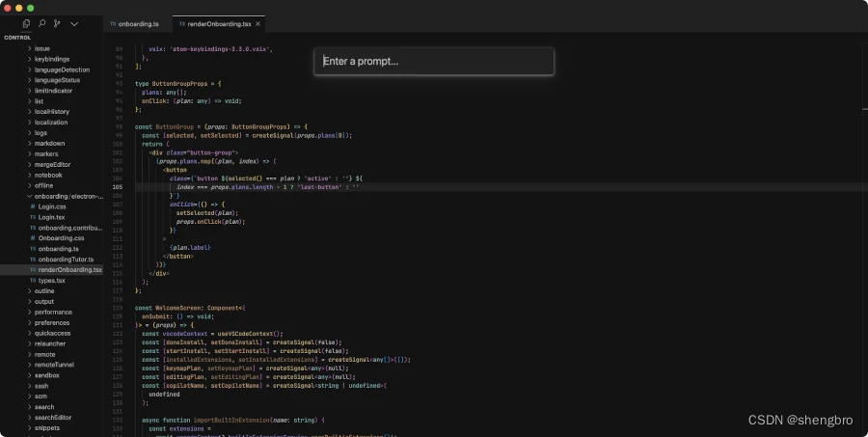Click the CONTROL sidebar section header
The width and height of the screenshot is (868, 437).
click(17, 38)
